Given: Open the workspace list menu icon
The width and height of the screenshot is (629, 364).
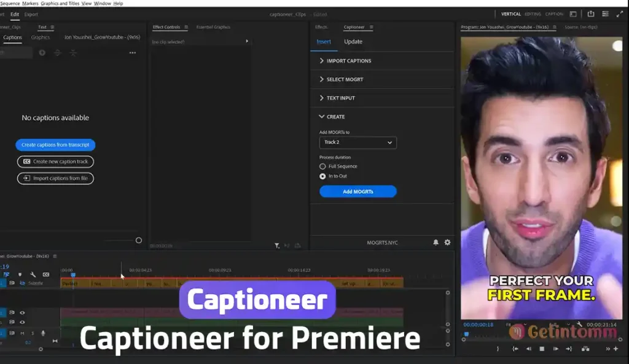Looking at the screenshot, I should pos(605,14).
